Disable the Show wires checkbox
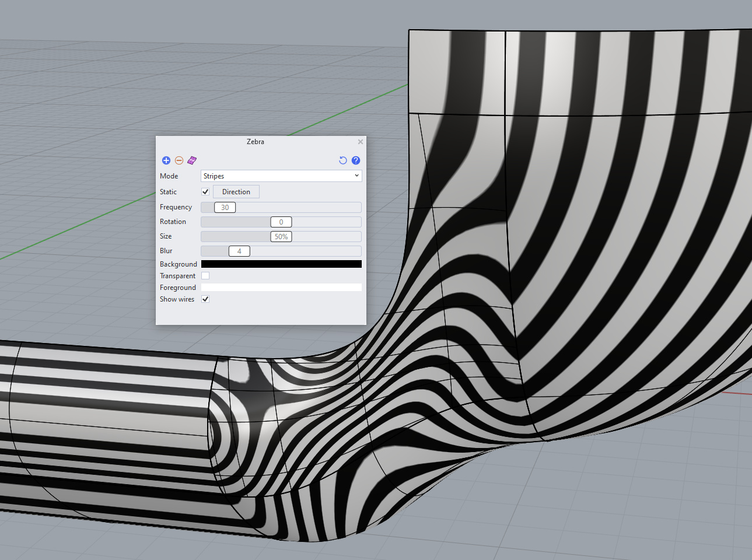The height and width of the screenshot is (560, 752). pyautogui.click(x=205, y=299)
